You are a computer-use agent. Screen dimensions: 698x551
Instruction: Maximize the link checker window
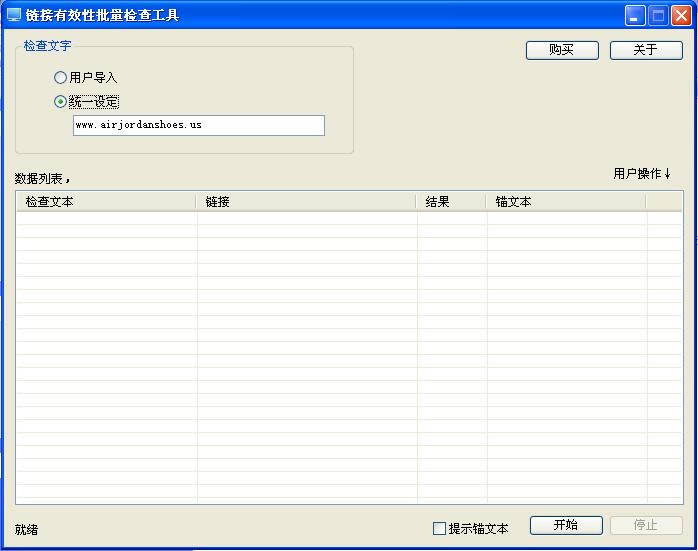click(x=658, y=16)
